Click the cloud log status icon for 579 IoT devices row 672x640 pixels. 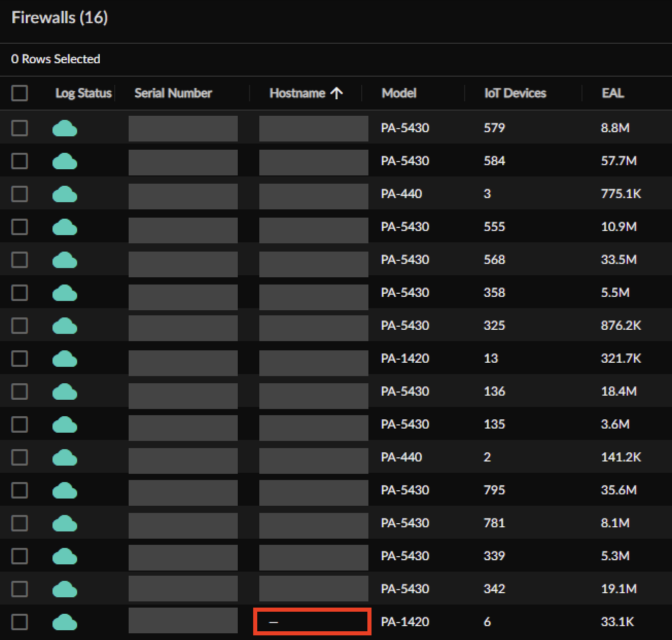click(x=65, y=128)
